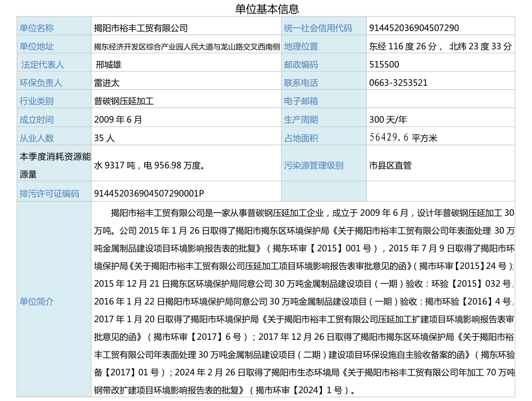Select the label 电子邮箱

tap(301, 101)
